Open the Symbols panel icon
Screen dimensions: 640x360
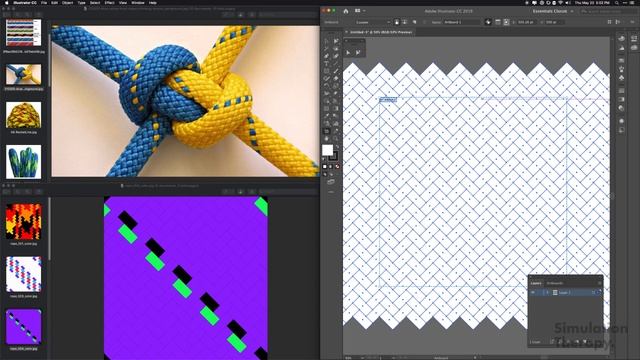click(621, 77)
